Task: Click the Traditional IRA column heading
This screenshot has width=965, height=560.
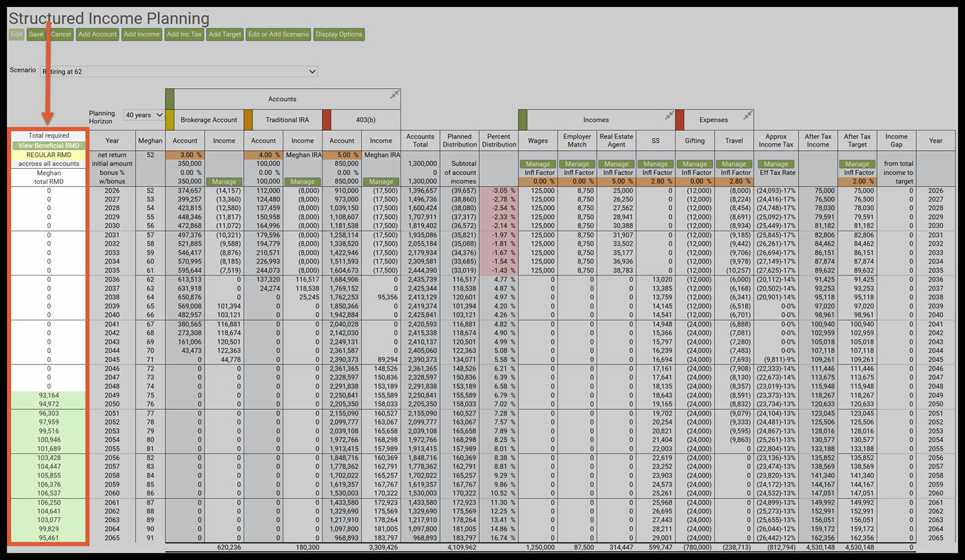Action: pyautogui.click(x=287, y=120)
